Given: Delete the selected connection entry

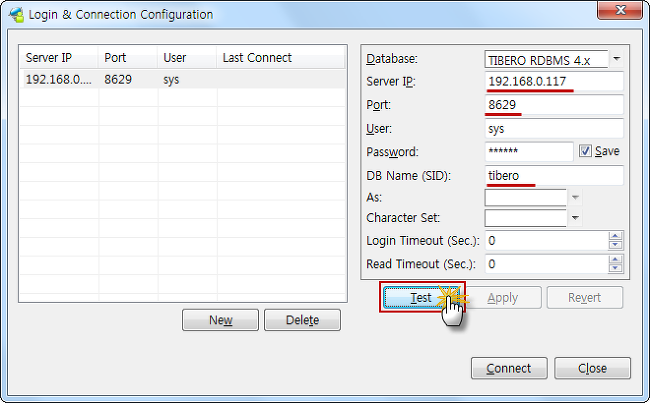Looking at the screenshot, I should coord(302,320).
